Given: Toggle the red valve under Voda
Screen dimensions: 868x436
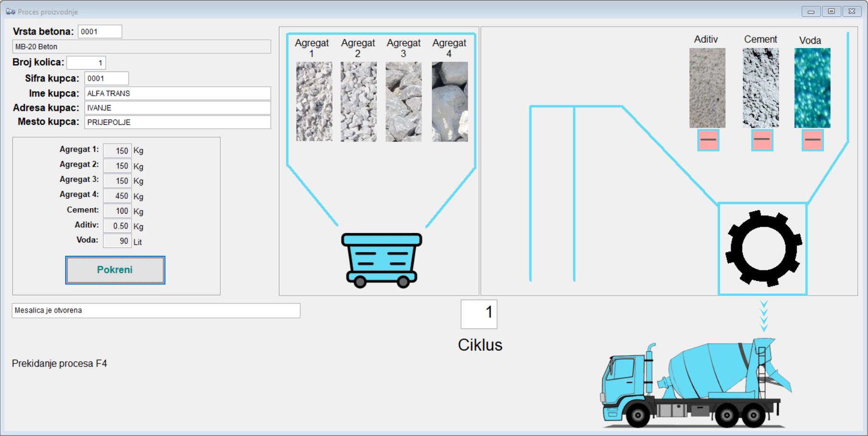Looking at the screenshot, I should click(812, 140).
